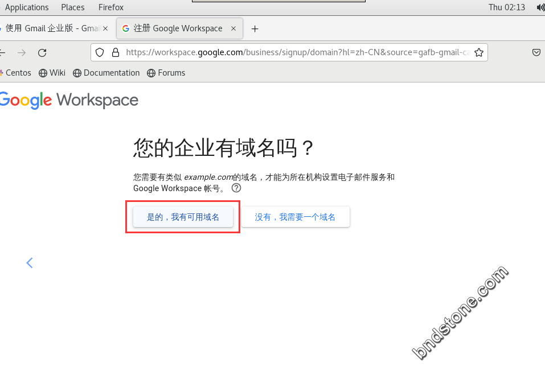
Task: Close the Gmail 企业版 tab
Action: click(105, 28)
